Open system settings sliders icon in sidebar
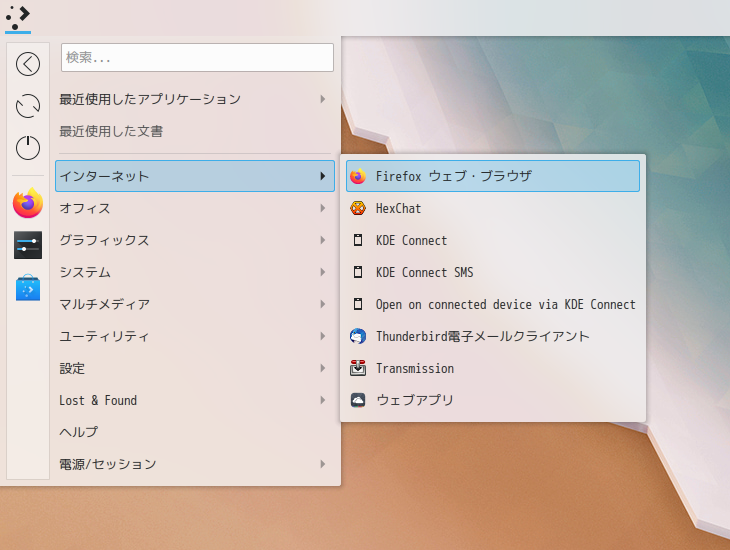The image size is (730, 550). pos(28,245)
